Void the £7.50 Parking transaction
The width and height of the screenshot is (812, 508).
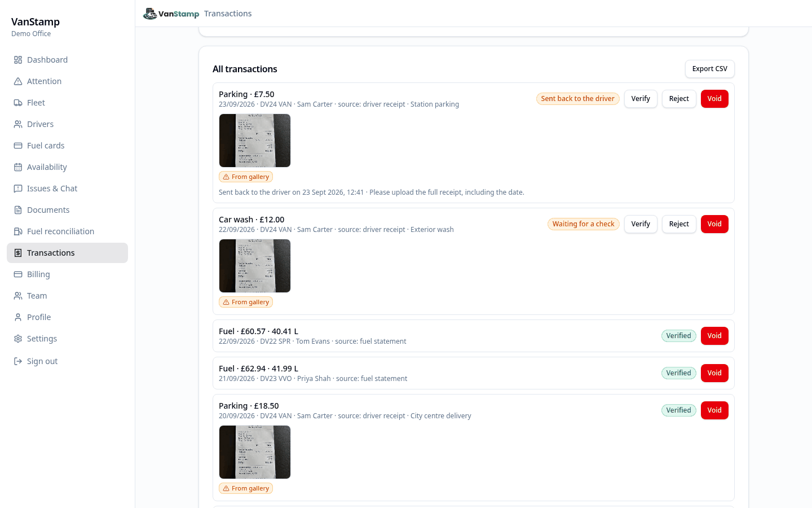point(714,99)
